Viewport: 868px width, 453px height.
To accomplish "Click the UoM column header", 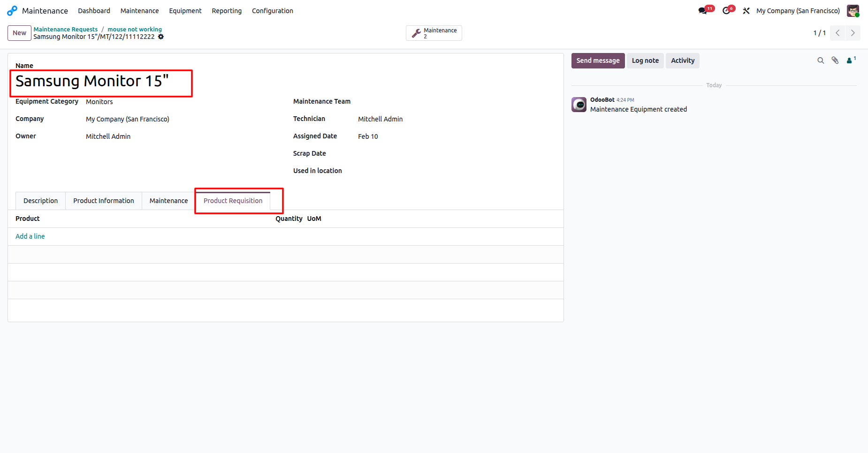I will click(314, 219).
